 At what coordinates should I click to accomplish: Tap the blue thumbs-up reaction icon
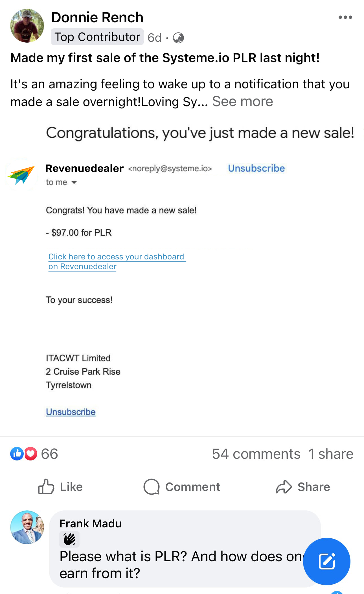tap(17, 454)
